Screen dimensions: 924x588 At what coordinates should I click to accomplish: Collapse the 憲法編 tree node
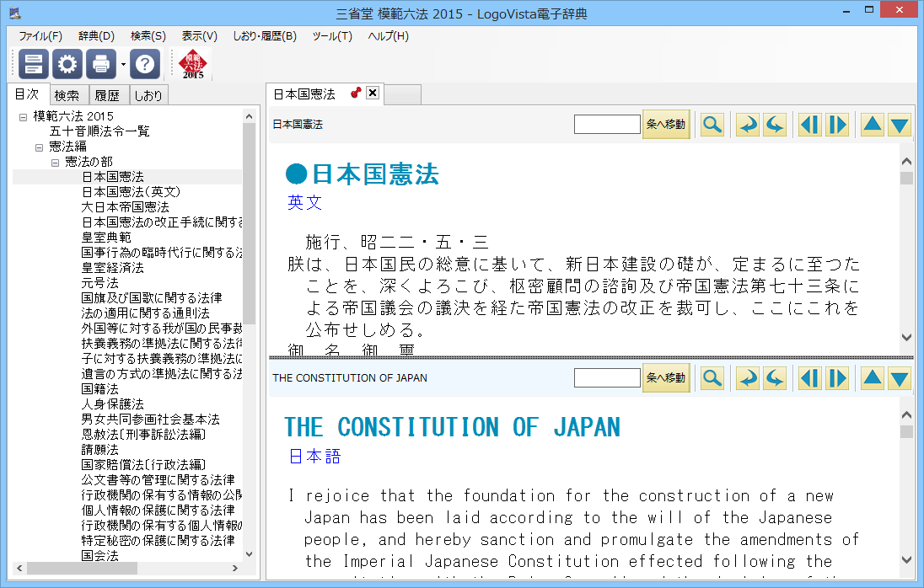pyautogui.click(x=39, y=147)
